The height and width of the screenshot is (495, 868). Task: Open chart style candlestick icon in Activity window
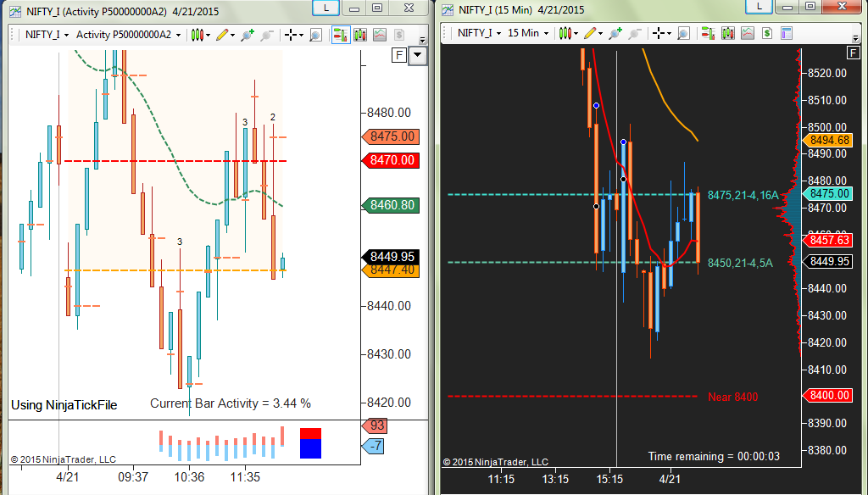pos(197,35)
